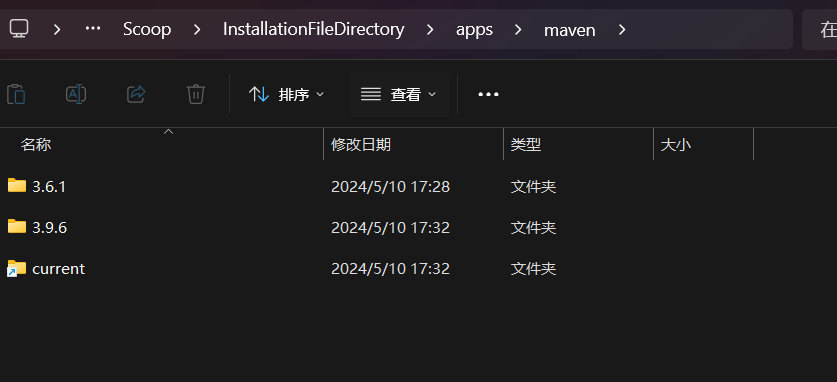Image resolution: width=837 pixels, height=382 pixels.
Task: Click the 3.6.1 folder name
Action: pos(49,187)
